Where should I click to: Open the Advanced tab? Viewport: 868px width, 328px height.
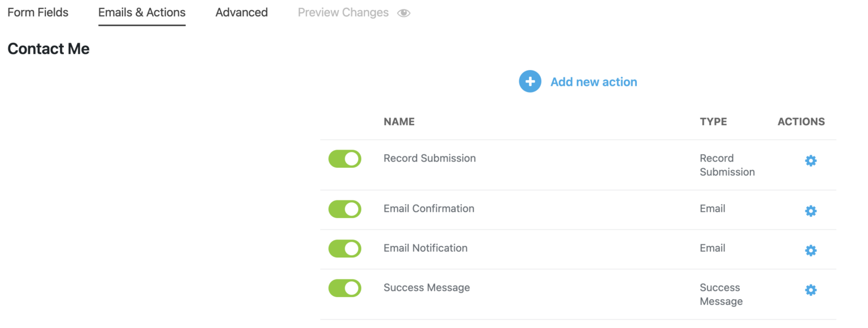pos(241,12)
